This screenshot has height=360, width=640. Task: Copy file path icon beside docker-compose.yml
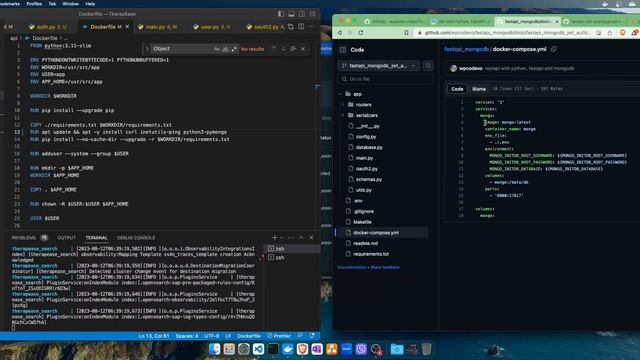click(553, 49)
